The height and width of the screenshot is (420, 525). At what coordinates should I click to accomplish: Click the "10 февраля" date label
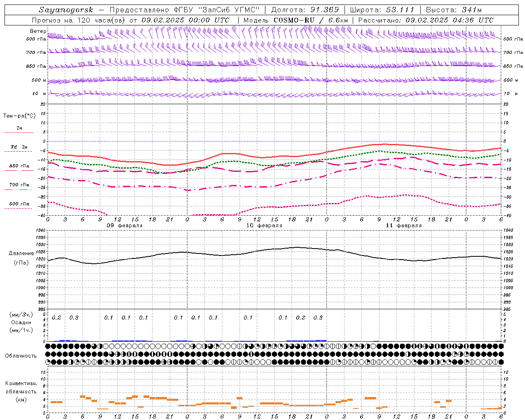pos(264,226)
